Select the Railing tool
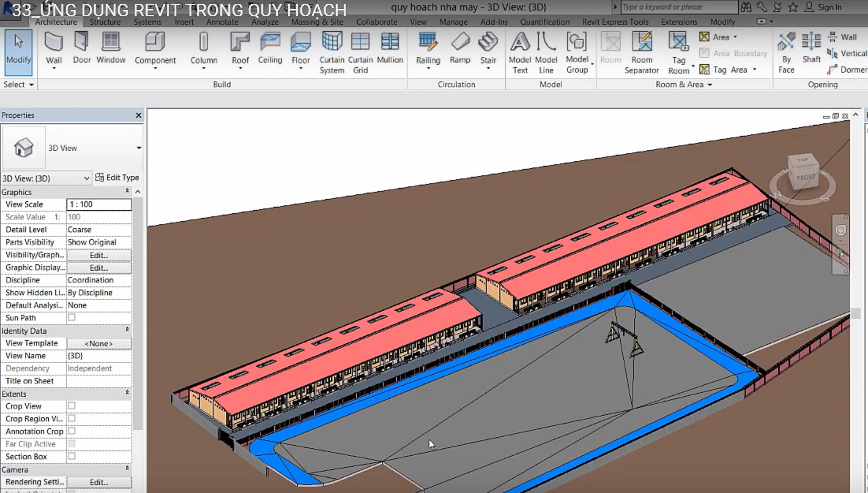 tap(428, 48)
